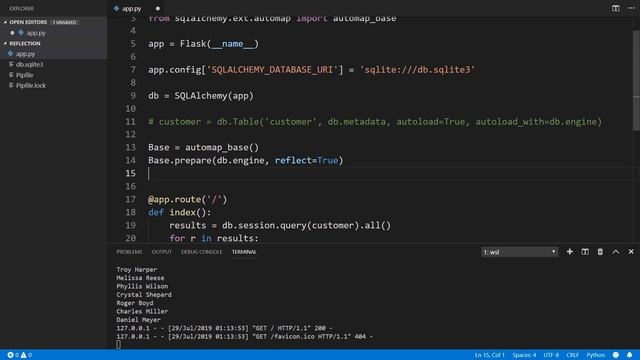Click '@app.route' decorator on line 17

(174, 199)
